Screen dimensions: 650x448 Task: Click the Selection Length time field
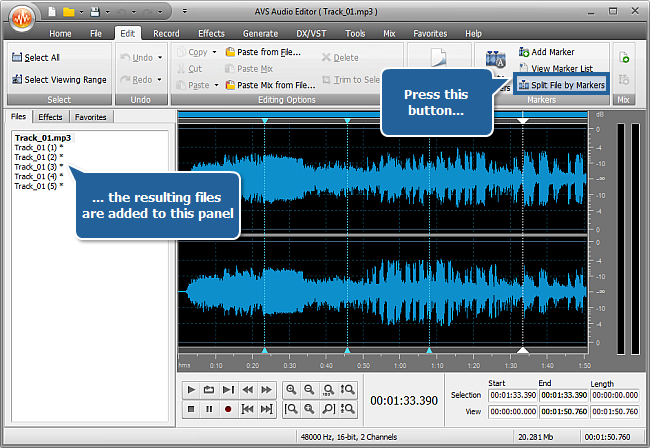(x=615, y=395)
